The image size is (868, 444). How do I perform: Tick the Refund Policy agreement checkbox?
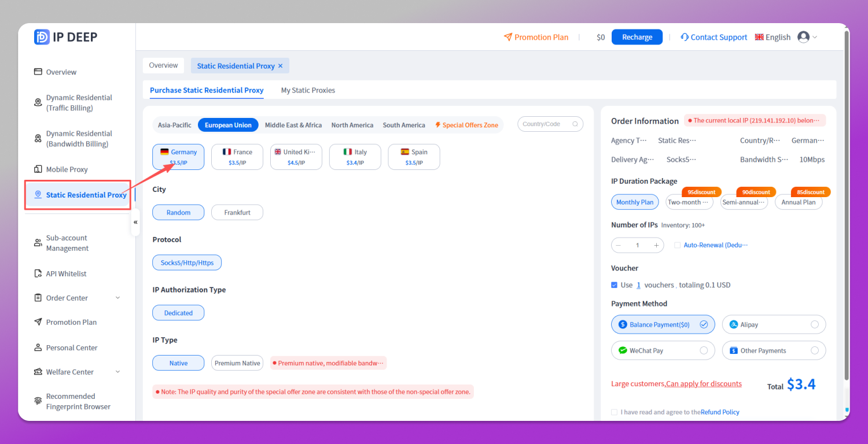coord(614,412)
